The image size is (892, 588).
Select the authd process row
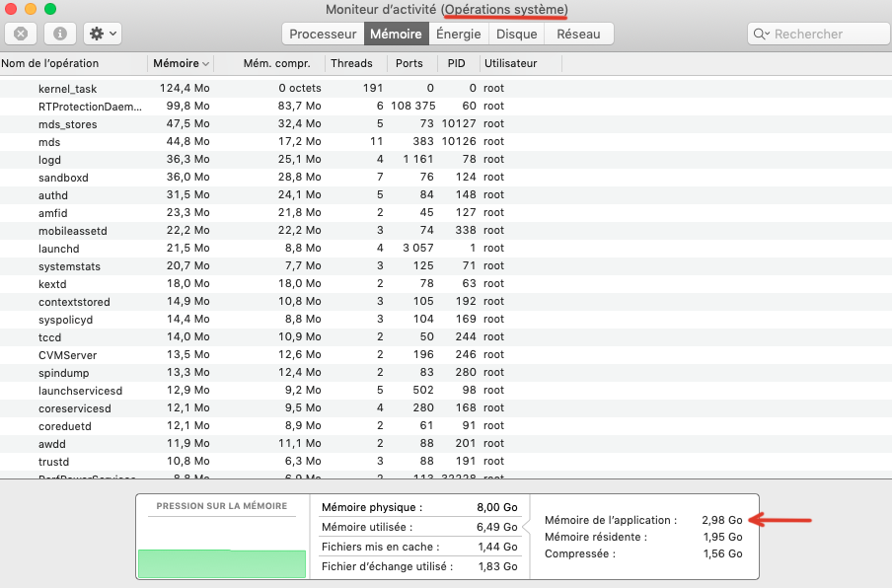446,195
